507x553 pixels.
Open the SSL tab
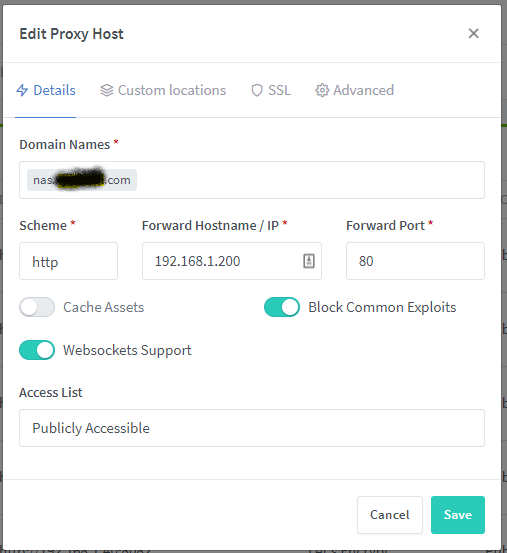coord(271,90)
